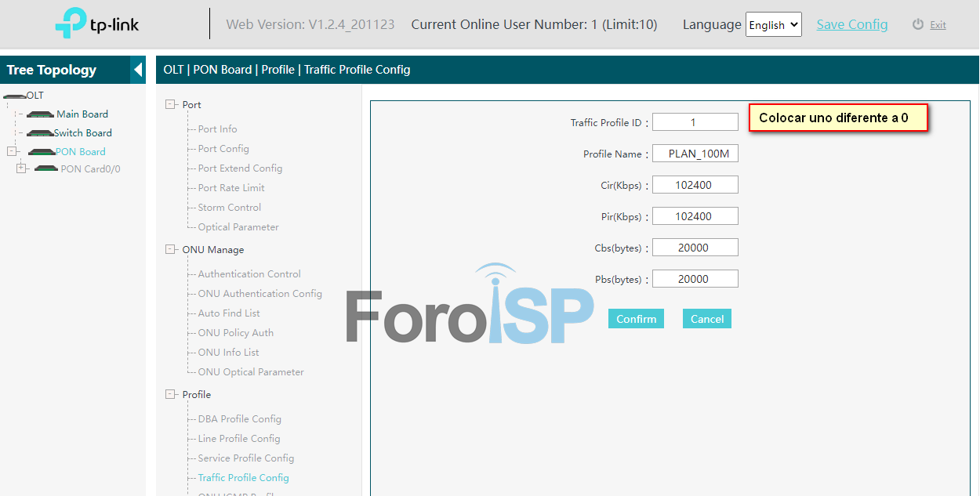Image resolution: width=980 pixels, height=496 pixels.
Task: Click the Save Config link
Action: [852, 24]
